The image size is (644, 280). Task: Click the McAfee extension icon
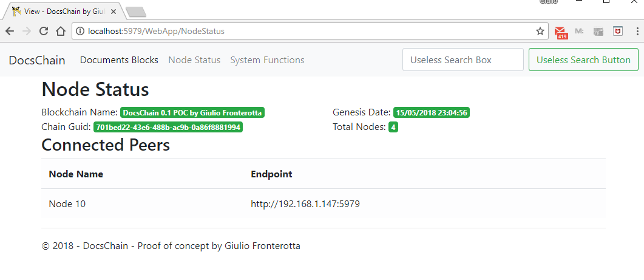618,31
